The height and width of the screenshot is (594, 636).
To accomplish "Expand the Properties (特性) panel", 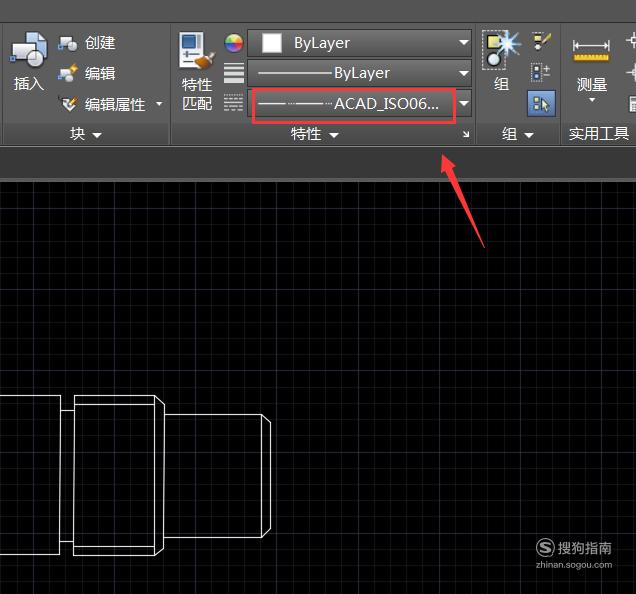I will point(314,134).
